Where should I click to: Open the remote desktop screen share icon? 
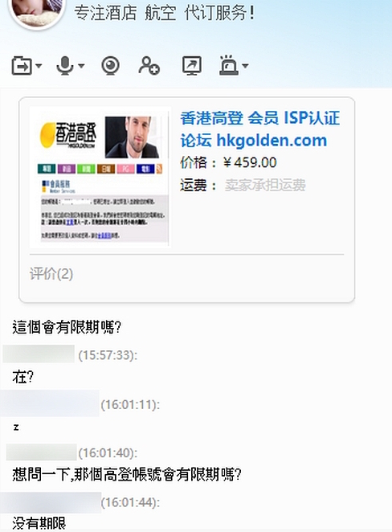click(x=192, y=65)
